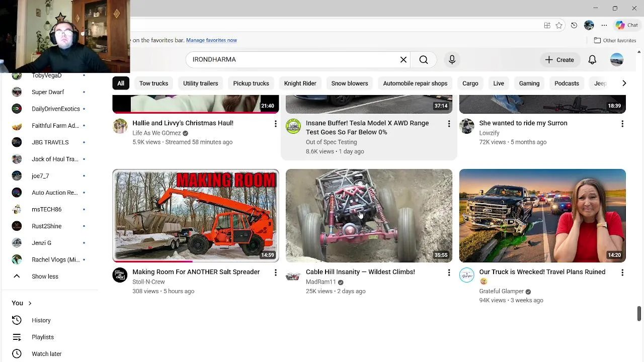Open the notifications bell
644x362 pixels.
592,60
